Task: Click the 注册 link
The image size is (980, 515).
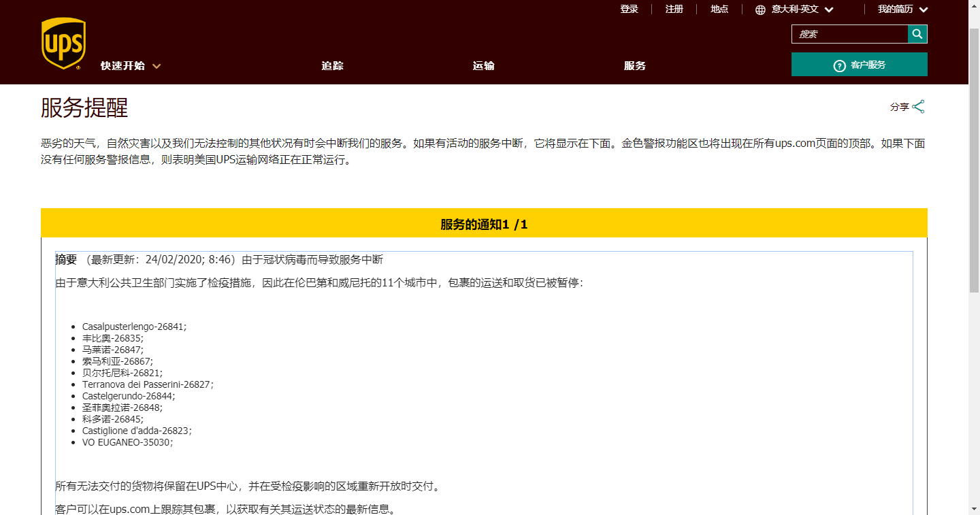Action: [x=674, y=10]
